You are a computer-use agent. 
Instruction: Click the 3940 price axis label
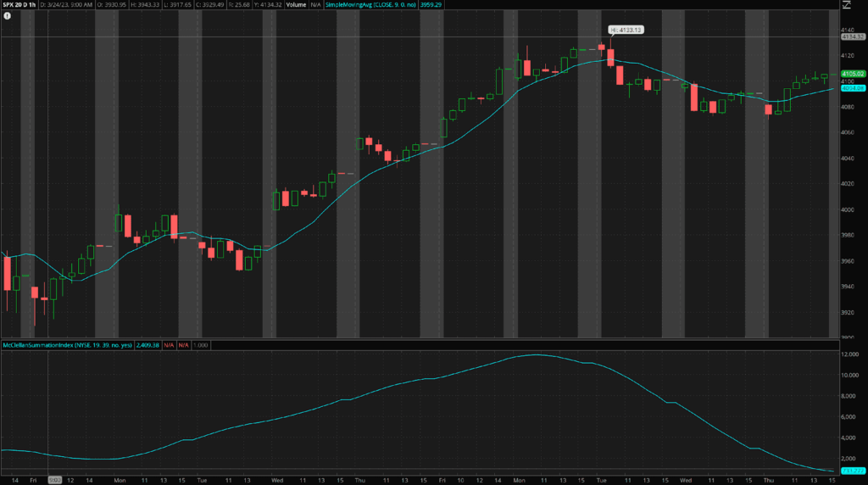point(848,287)
